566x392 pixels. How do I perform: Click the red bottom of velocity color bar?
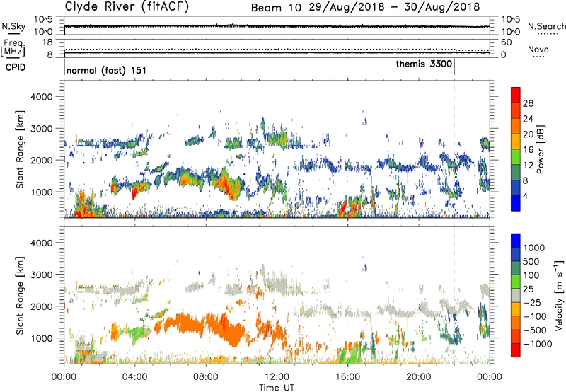[516, 350]
